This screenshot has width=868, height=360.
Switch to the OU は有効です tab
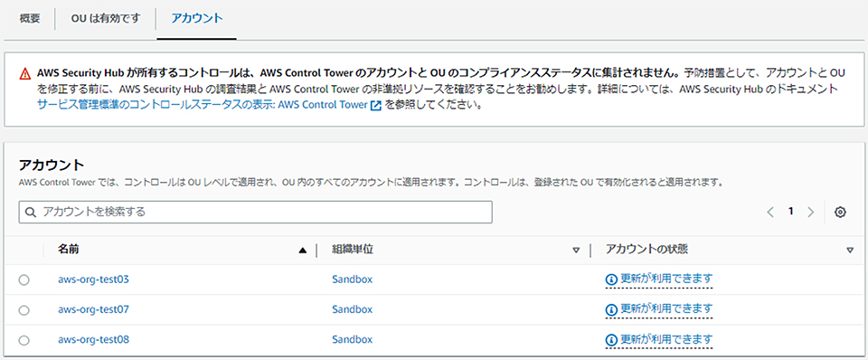pos(106,18)
